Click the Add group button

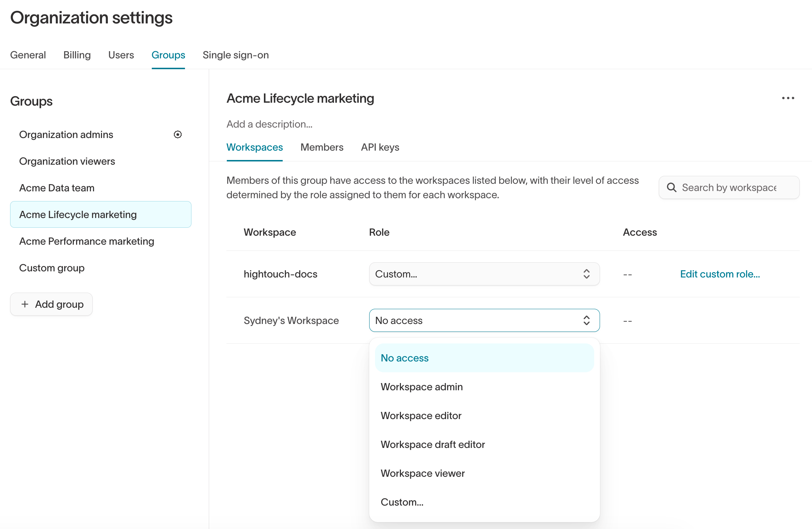click(x=52, y=304)
